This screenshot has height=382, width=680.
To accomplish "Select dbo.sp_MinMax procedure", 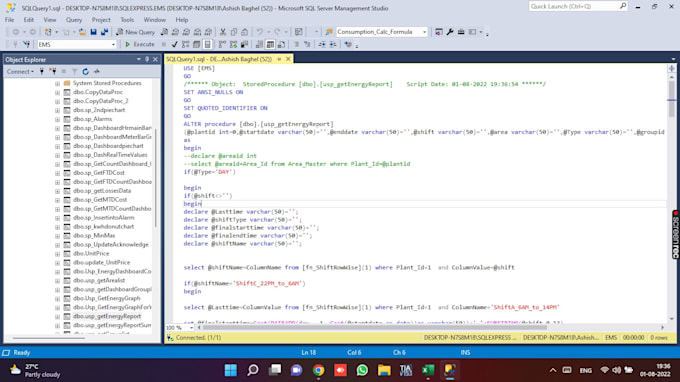I will tap(94, 235).
